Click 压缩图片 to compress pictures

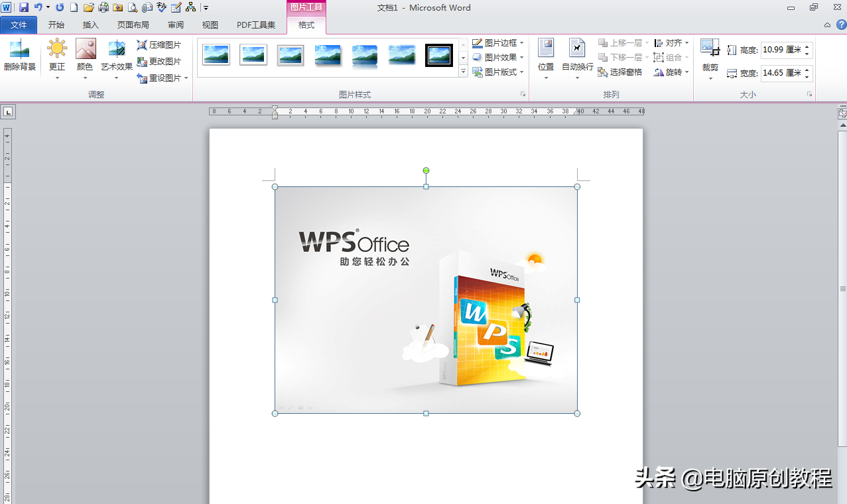click(159, 45)
